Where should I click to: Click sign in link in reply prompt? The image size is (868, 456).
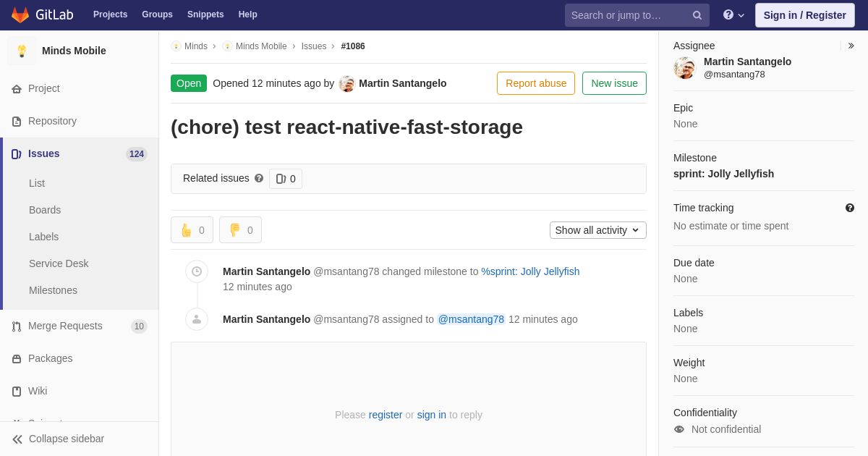coord(432,415)
